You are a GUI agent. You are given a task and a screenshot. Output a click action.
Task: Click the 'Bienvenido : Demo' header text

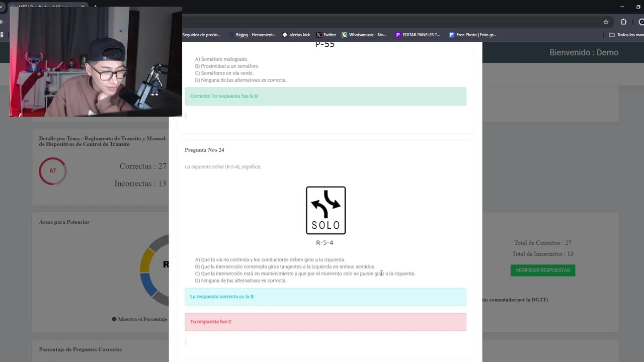(x=584, y=52)
